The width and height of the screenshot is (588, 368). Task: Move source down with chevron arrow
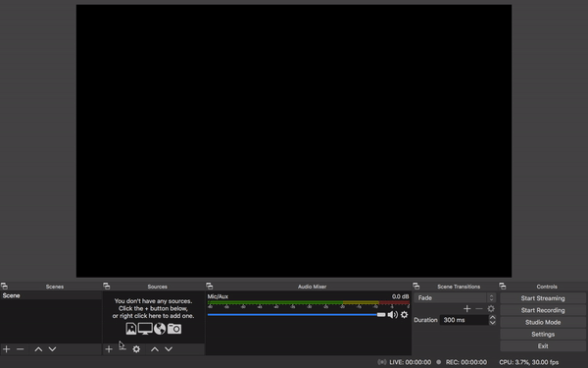click(x=169, y=349)
